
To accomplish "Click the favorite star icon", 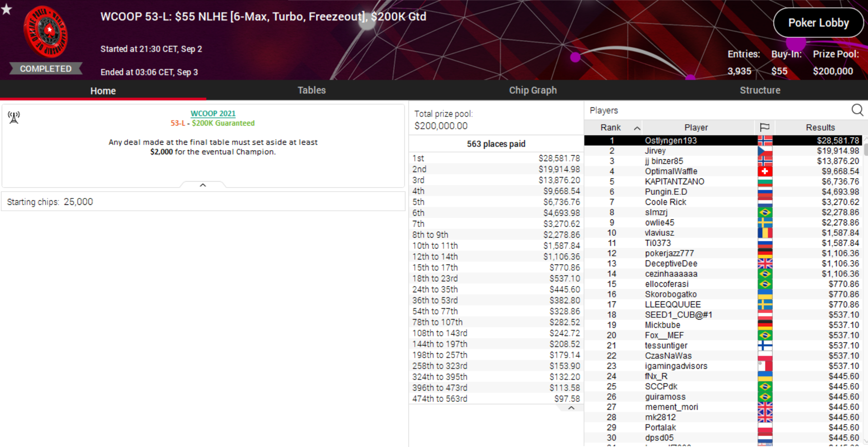I will pyautogui.click(x=6, y=9).
